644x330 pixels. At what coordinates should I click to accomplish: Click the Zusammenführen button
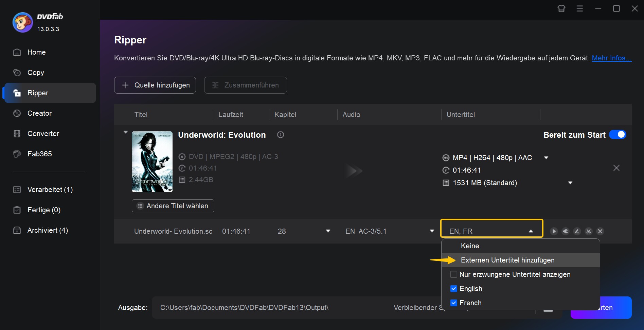245,85
